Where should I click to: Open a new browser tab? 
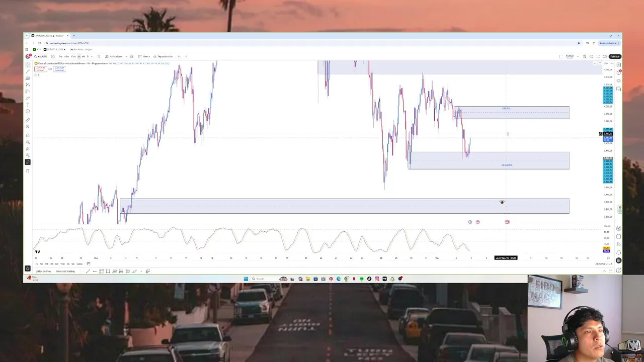pyautogui.click(x=74, y=36)
